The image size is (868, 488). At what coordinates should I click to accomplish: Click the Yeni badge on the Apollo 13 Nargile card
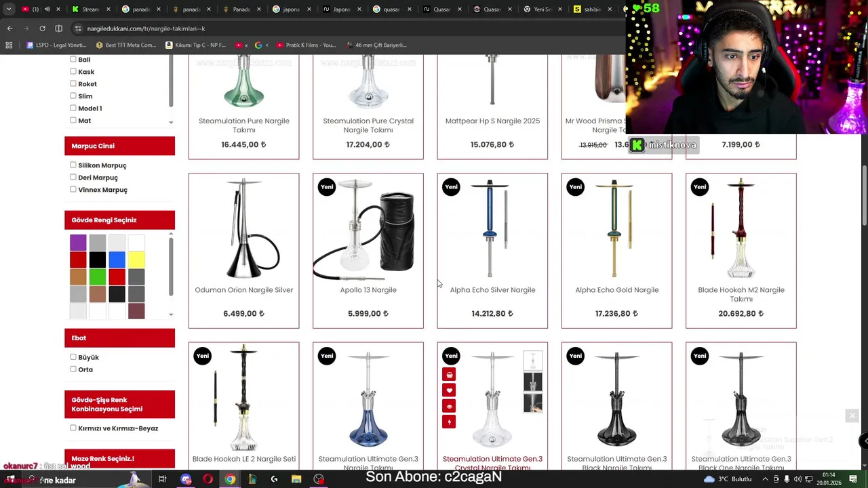[x=327, y=187]
